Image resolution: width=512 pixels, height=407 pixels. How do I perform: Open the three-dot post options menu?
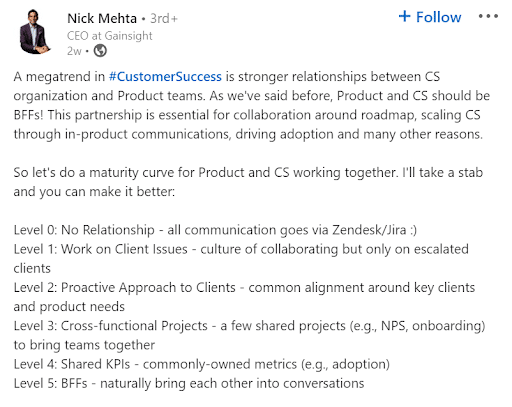point(488,16)
